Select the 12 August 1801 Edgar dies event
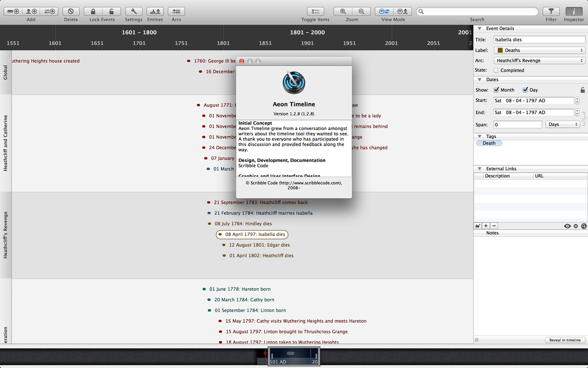Image resolution: width=588 pixels, height=368 pixels. coord(256,245)
